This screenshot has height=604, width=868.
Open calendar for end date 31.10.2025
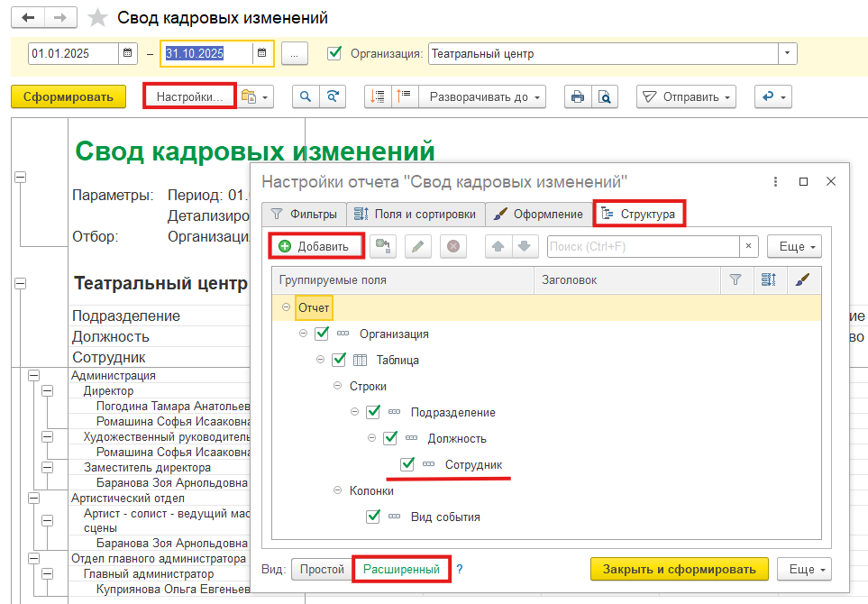click(261, 54)
